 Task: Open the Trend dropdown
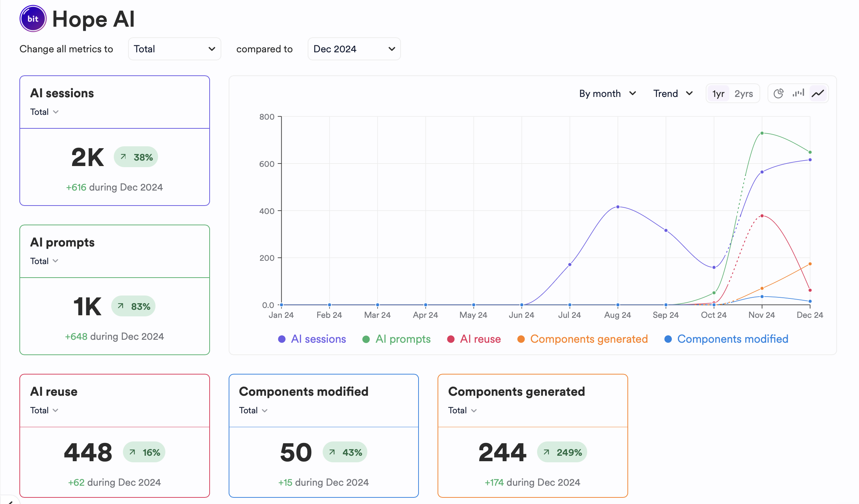673,94
